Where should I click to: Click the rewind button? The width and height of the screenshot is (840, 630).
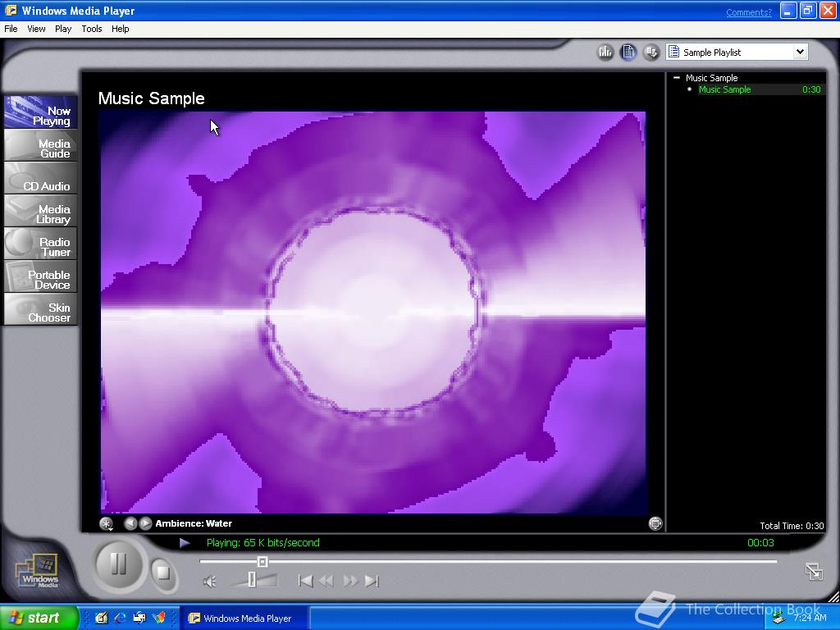[x=326, y=582]
